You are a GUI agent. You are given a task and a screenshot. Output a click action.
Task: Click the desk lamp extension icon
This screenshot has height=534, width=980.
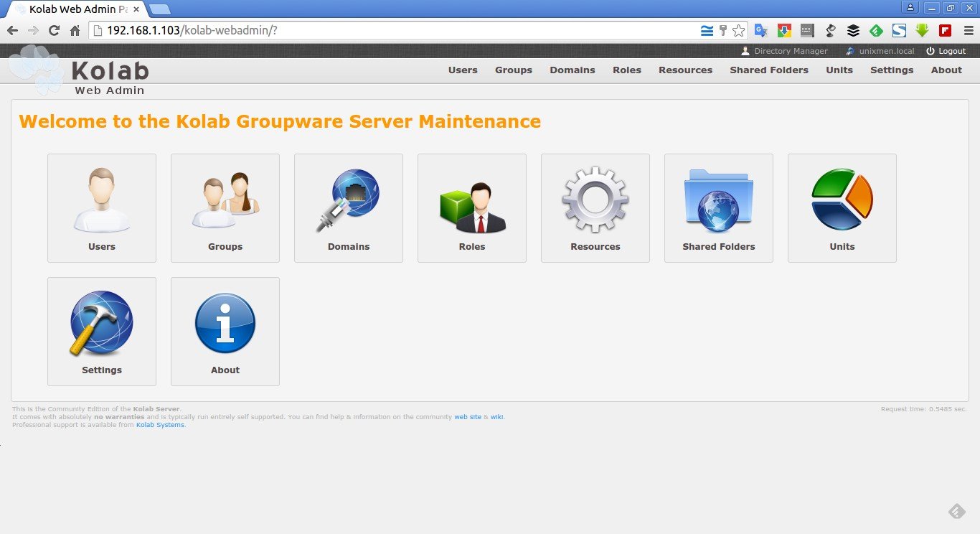[830, 31]
